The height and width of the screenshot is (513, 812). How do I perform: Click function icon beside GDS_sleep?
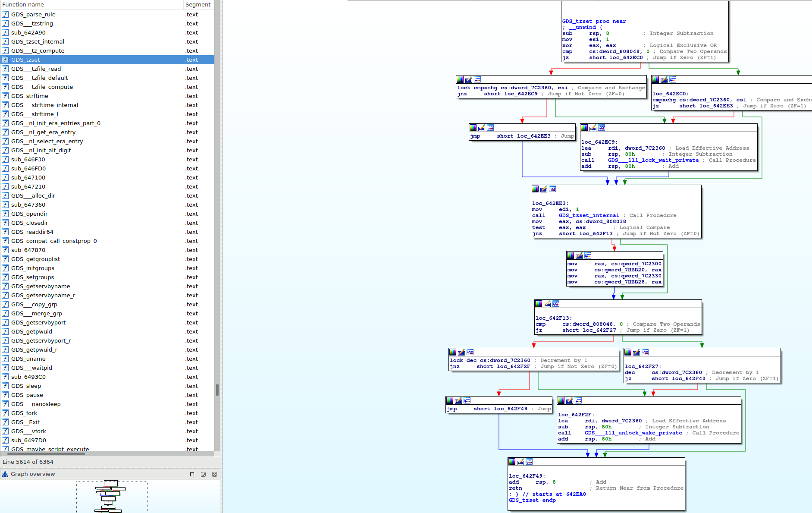click(x=5, y=386)
